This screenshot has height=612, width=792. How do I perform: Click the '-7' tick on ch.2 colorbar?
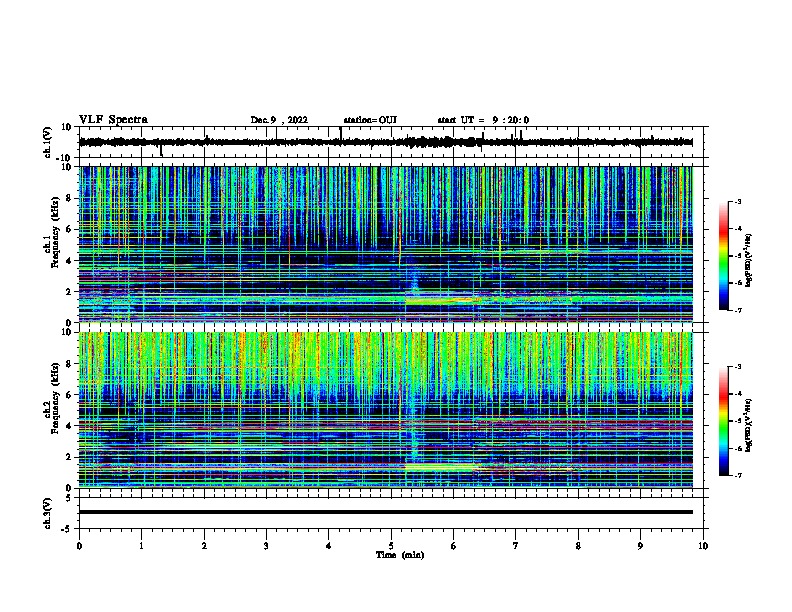coord(737,476)
